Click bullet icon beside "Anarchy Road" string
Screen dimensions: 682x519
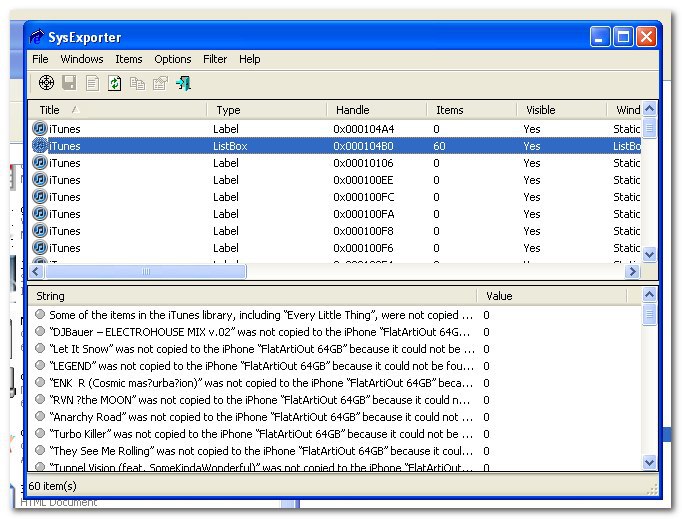[x=40, y=416]
